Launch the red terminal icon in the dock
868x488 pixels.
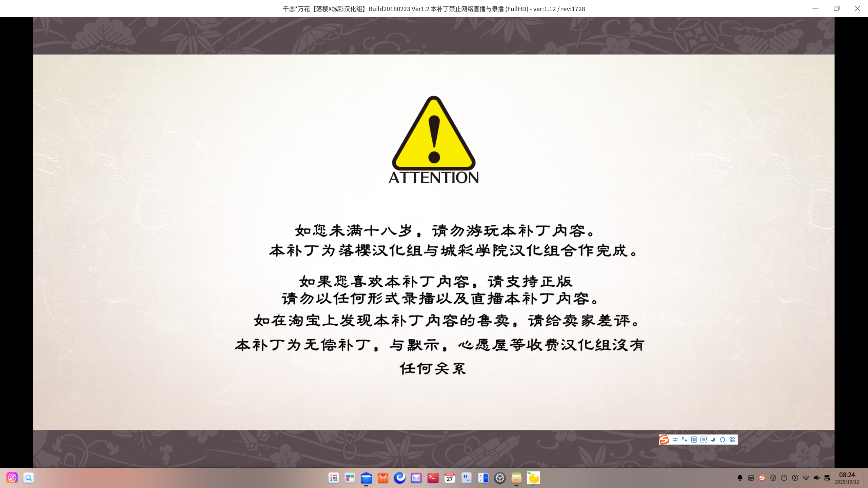[x=433, y=478]
